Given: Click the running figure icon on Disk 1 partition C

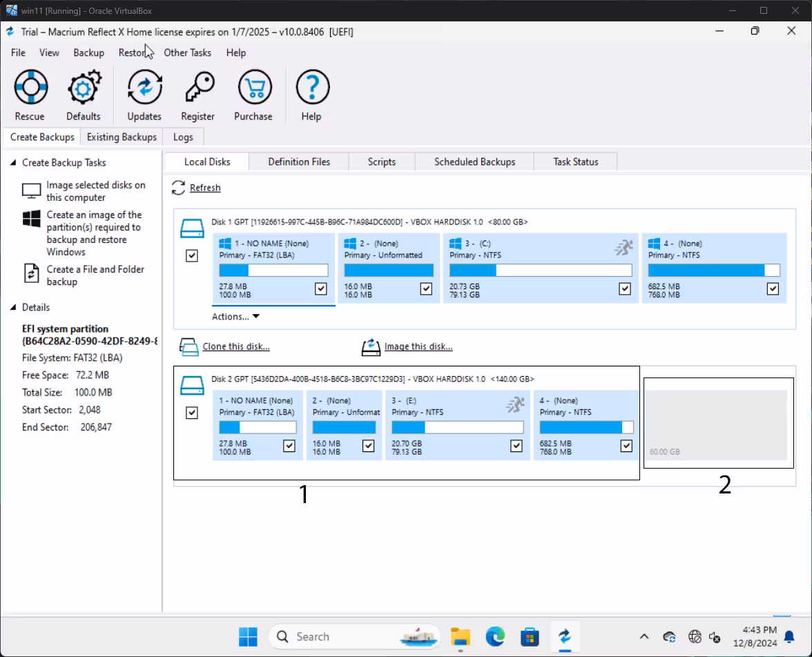Looking at the screenshot, I should point(623,248).
